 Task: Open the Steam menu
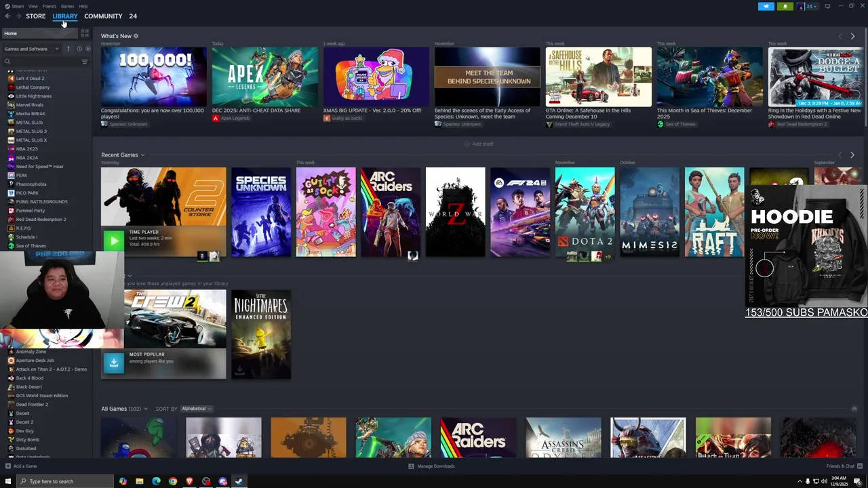(15, 6)
